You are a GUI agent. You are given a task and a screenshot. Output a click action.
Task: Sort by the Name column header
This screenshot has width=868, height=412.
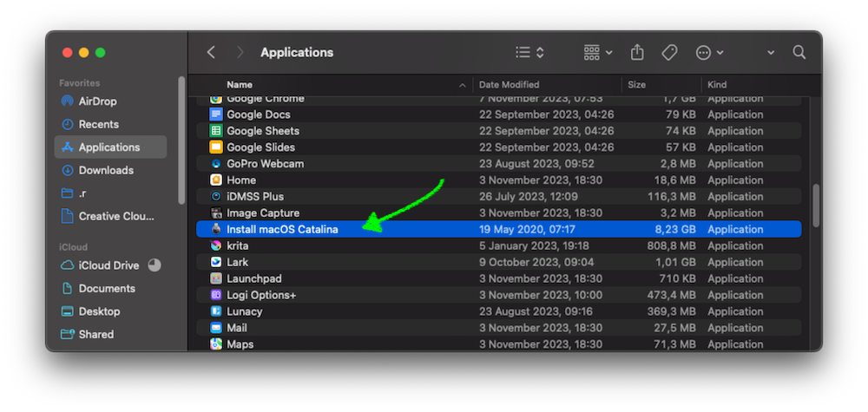(x=240, y=85)
